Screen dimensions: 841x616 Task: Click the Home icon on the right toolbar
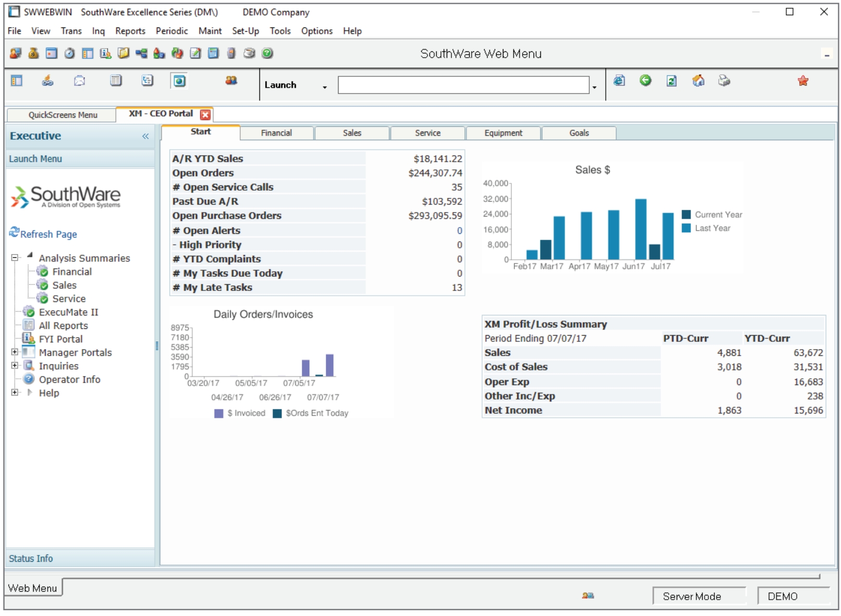point(697,82)
